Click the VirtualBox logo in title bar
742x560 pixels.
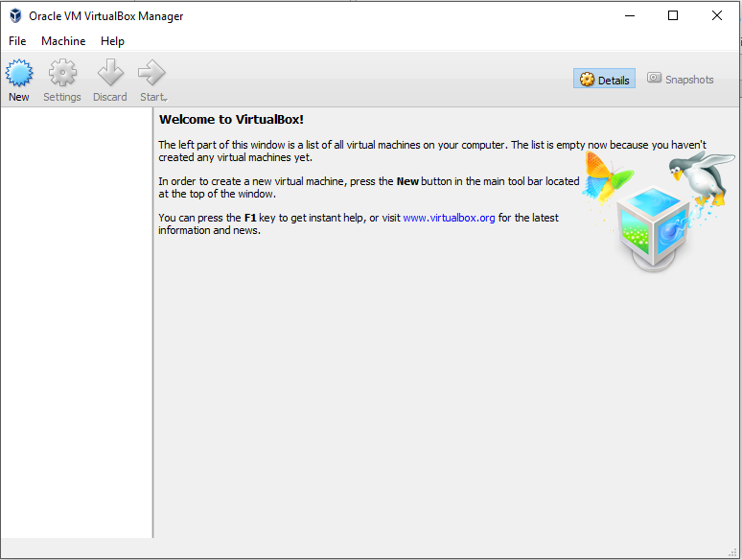point(15,15)
